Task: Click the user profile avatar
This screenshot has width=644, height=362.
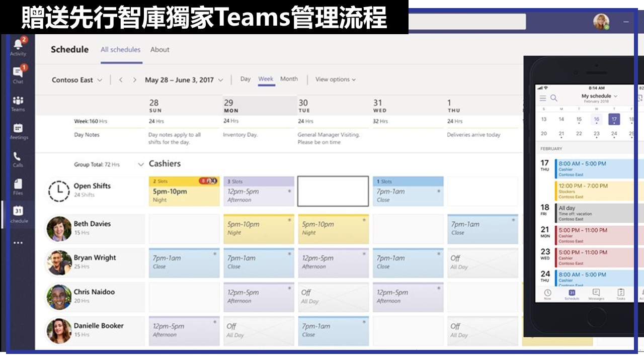Action: (601, 22)
